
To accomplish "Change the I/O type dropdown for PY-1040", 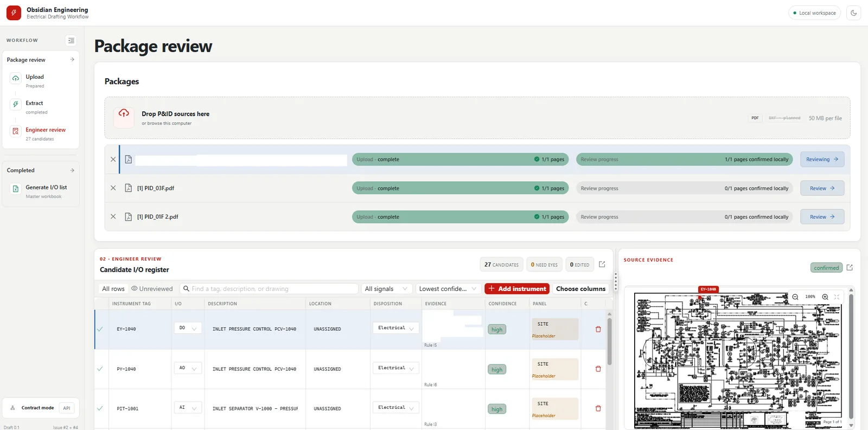I will 188,368.
